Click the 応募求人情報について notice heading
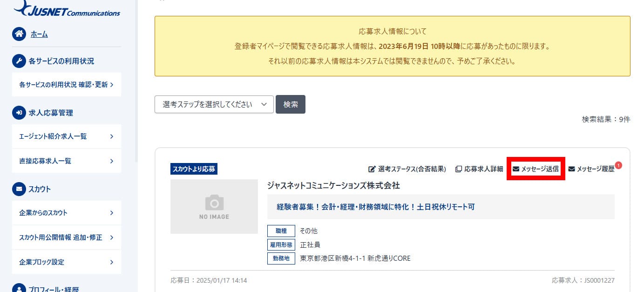Image resolution: width=644 pixels, height=292 pixels. (x=393, y=32)
